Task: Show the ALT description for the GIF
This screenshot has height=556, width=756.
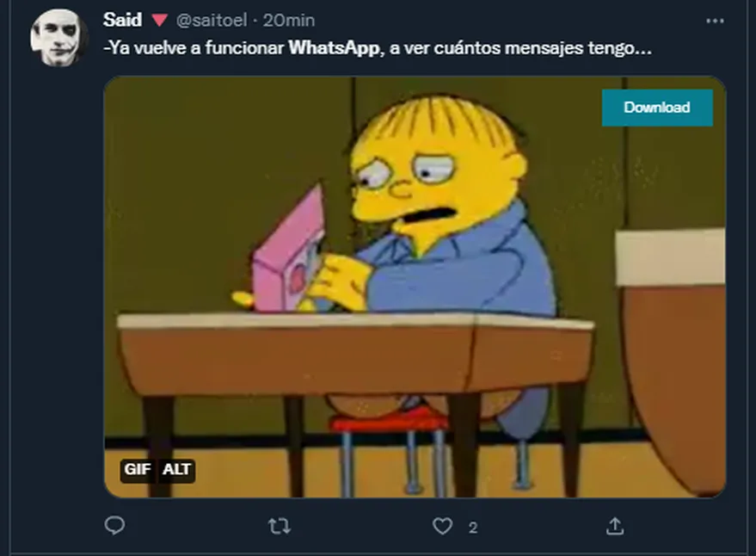Action: click(176, 469)
